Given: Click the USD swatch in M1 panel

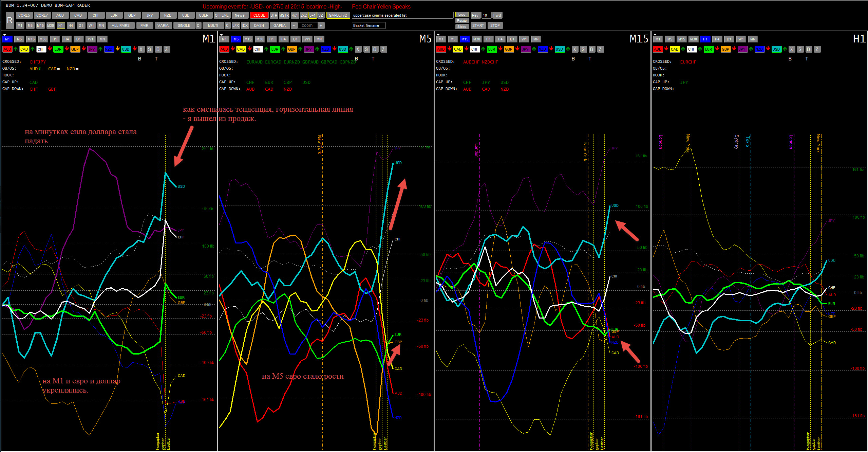Looking at the screenshot, I should point(126,49).
